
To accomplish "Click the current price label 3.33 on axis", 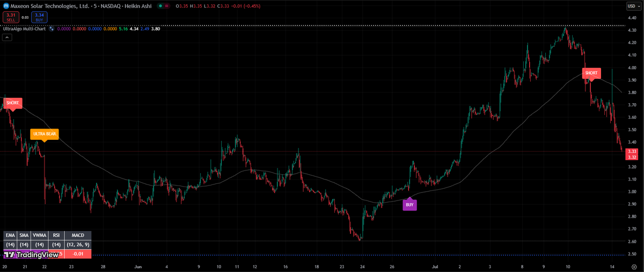I will pos(632,152).
